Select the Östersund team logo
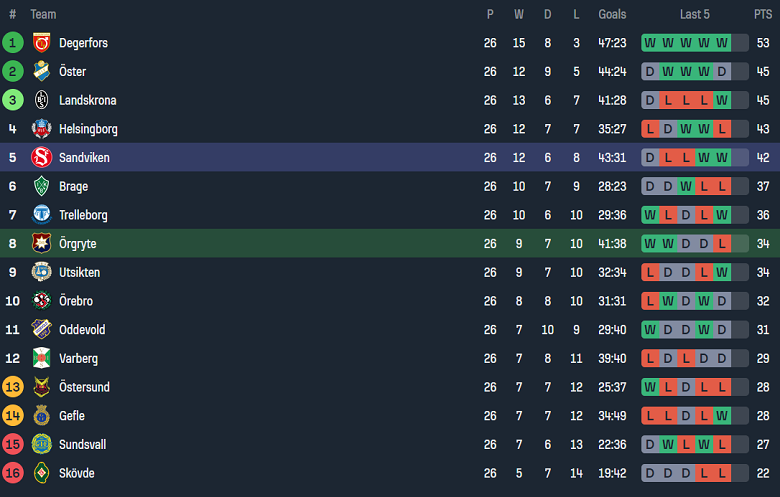 click(x=41, y=387)
